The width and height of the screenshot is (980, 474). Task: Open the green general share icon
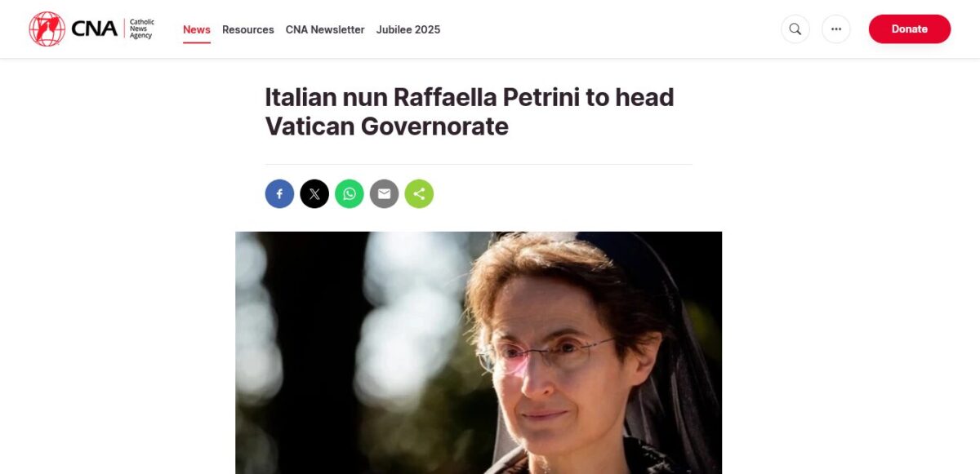click(419, 194)
